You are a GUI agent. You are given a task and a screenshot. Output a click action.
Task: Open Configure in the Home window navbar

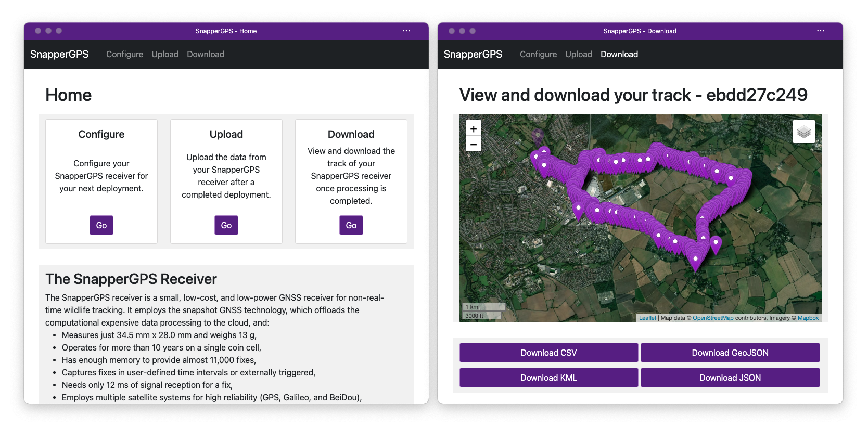(124, 54)
